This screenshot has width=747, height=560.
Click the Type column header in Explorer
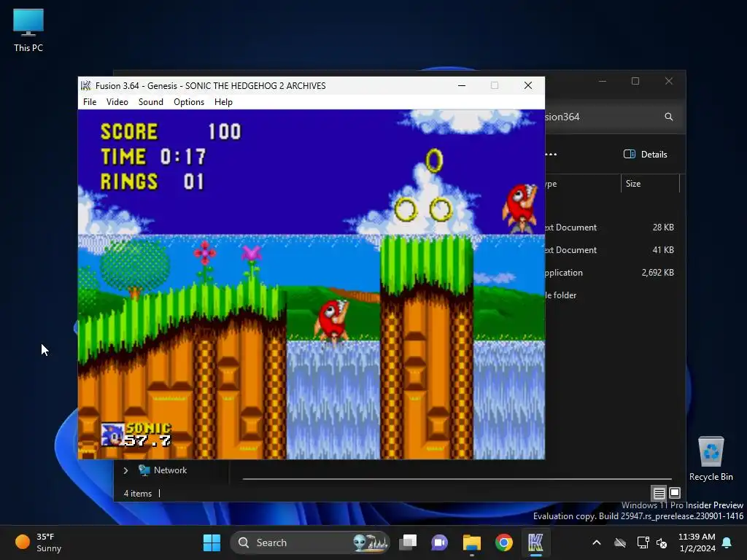click(x=582, y=184)
